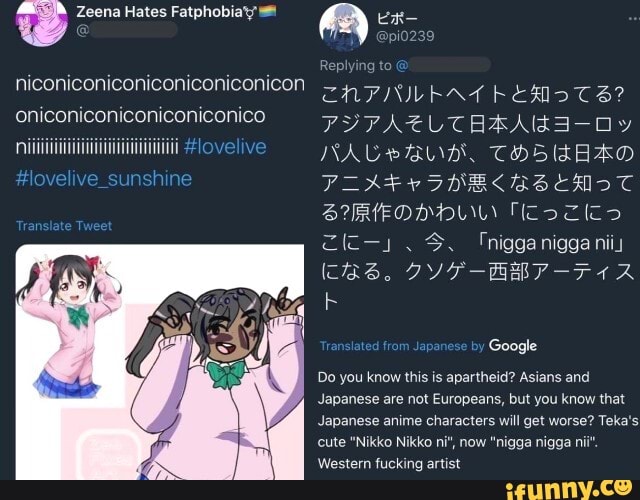Open Zeena Hates Fatphobia's profile avatar
Image resolution: width=640 pixels, height=500 pixels.
tap(42, 22)
